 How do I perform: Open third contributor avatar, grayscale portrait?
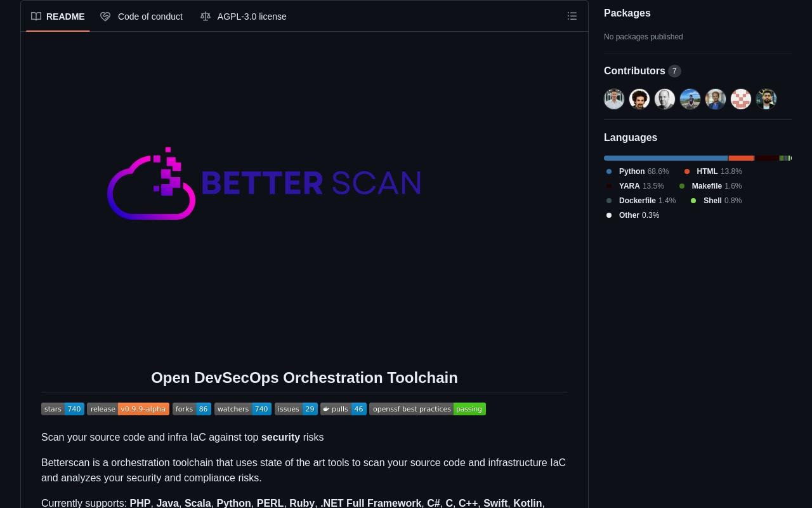[x=665, y=99]
